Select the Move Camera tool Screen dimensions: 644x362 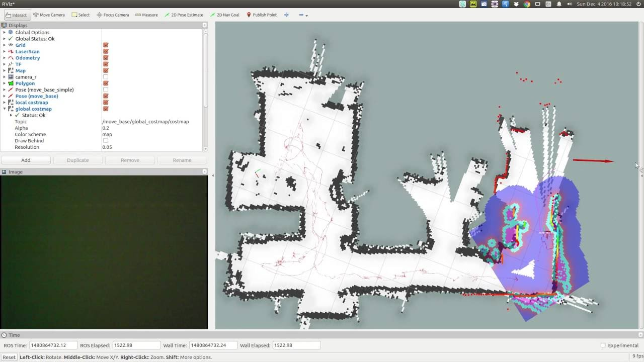[x=49, y=15]
